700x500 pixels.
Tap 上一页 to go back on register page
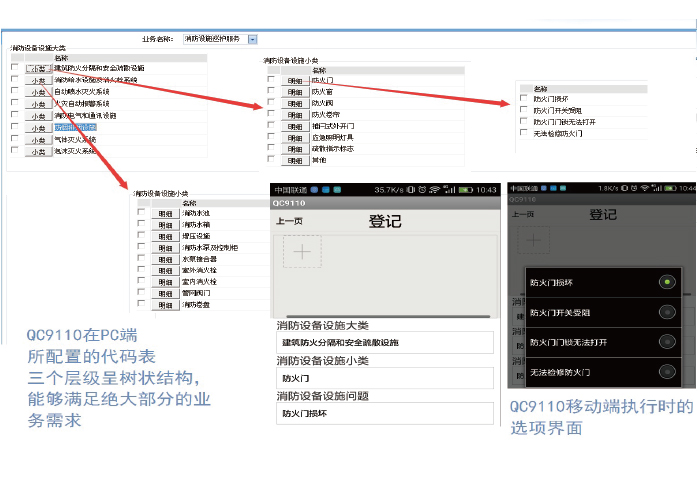point(289,221)
